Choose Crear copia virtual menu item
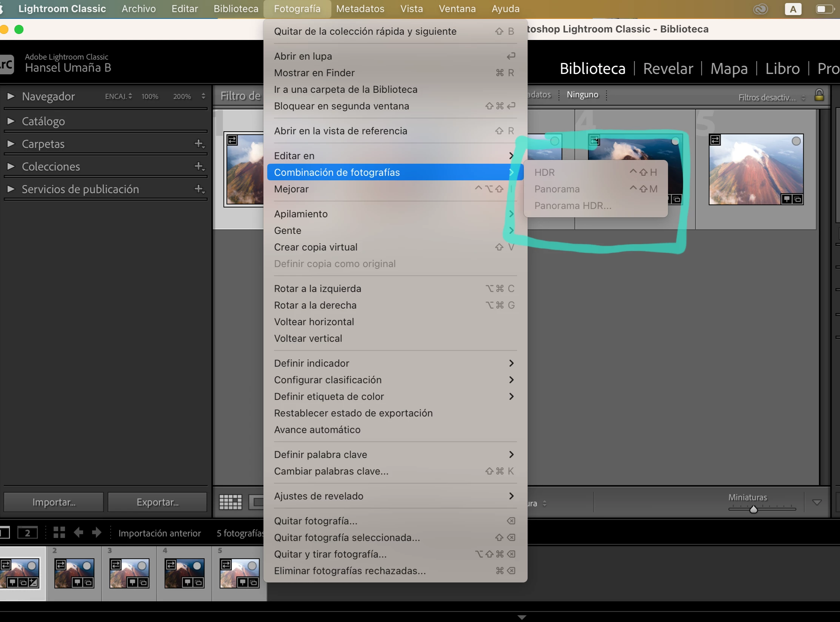The width and height of the screenshot is (840, 622). (315, 247)
